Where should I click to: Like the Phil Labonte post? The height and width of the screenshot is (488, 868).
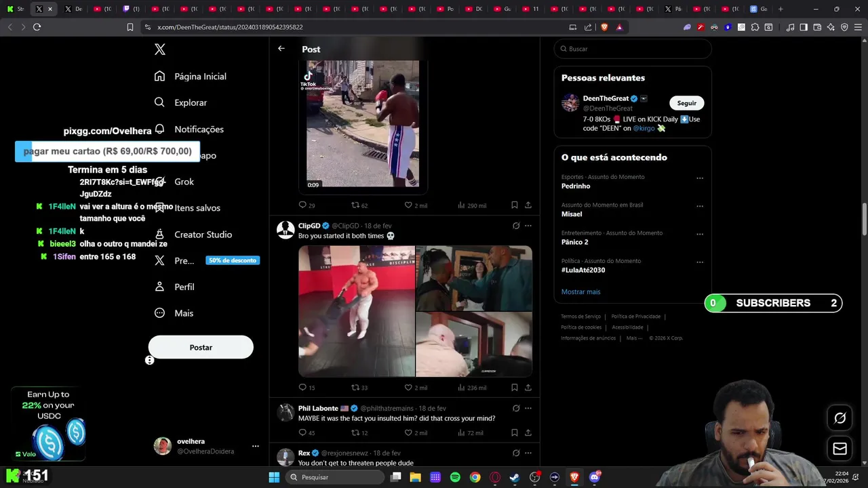tap(408, 433)
